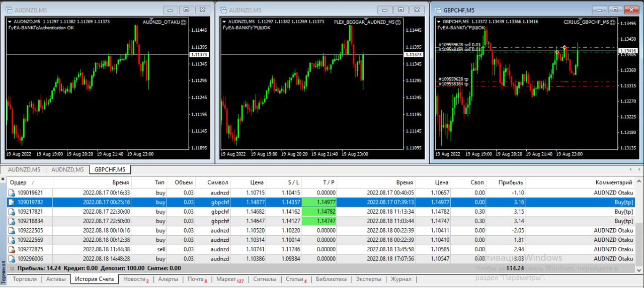644x288 pixels.
Task: Expand the triangle menu on the first AUDNZD chart
Action: [10, 22]
